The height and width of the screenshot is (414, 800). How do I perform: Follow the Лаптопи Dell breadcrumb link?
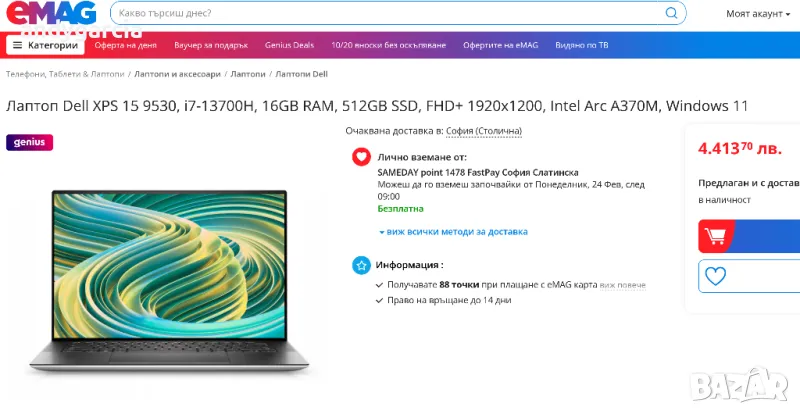coord(302,74)
